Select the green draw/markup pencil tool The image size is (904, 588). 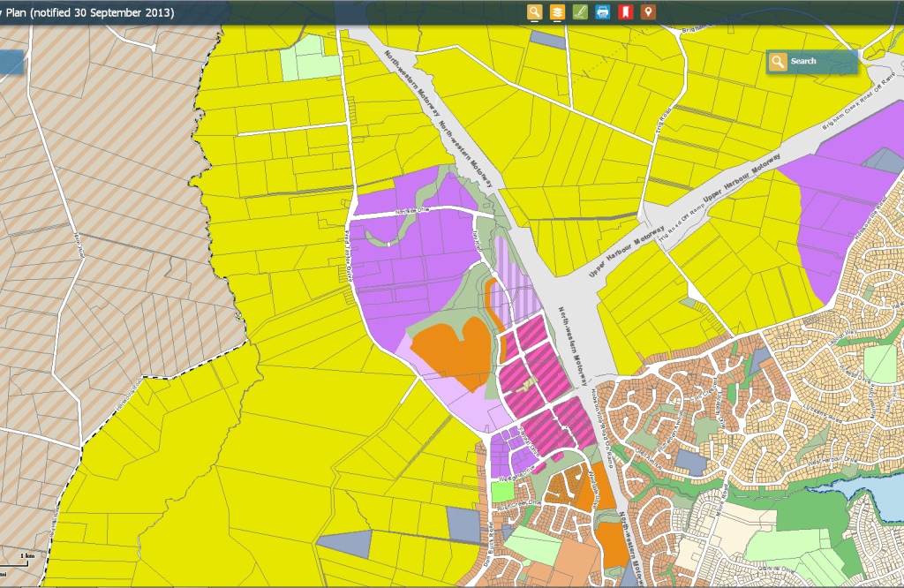coord(580,12)
